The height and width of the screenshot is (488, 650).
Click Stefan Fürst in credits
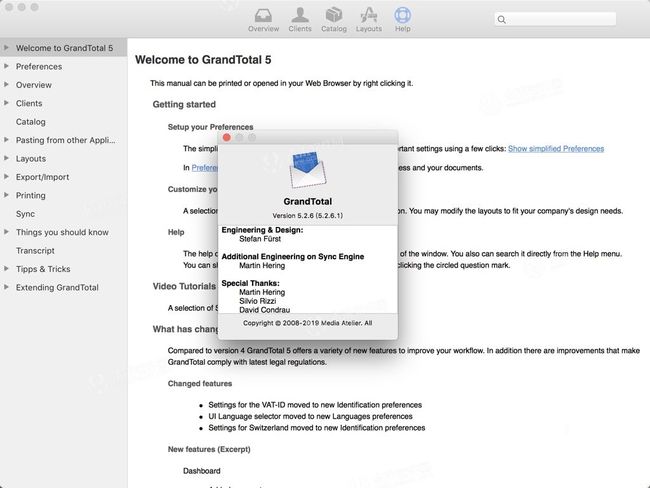260,239
